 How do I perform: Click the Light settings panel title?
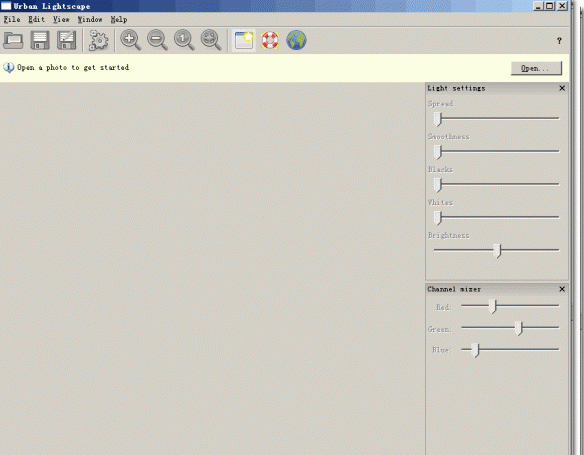(x=456, y=88)
